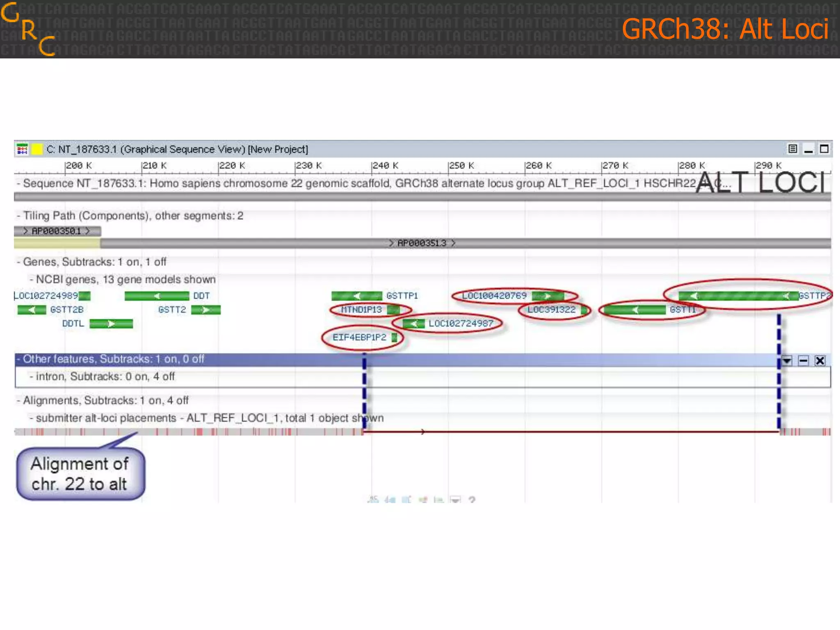
Task: Click the red alt-loci alignment gap line
Action: 572,431
